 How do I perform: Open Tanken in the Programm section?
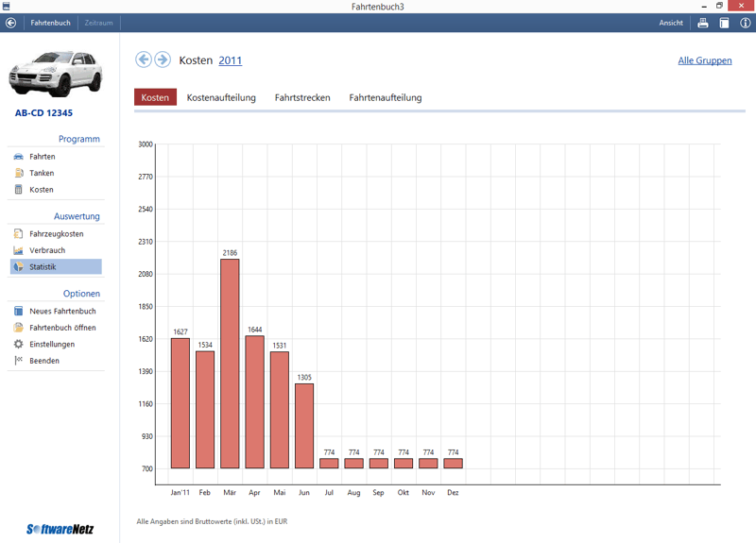41,173
